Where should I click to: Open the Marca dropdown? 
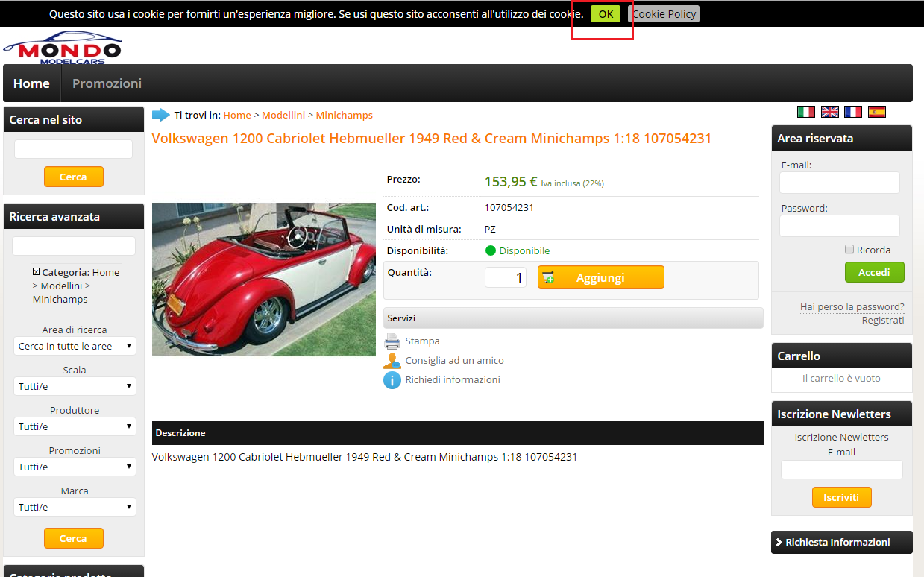[75, 507]
